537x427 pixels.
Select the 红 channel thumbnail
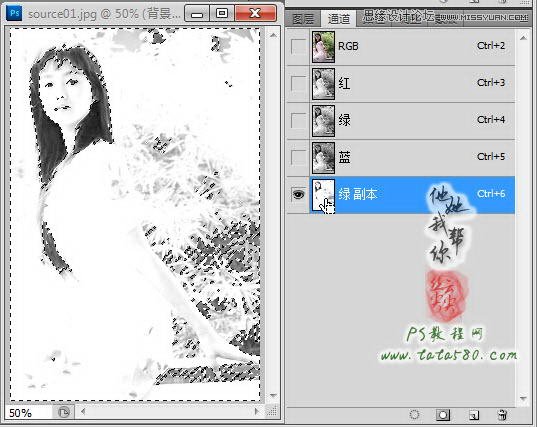tap(323, 84)
